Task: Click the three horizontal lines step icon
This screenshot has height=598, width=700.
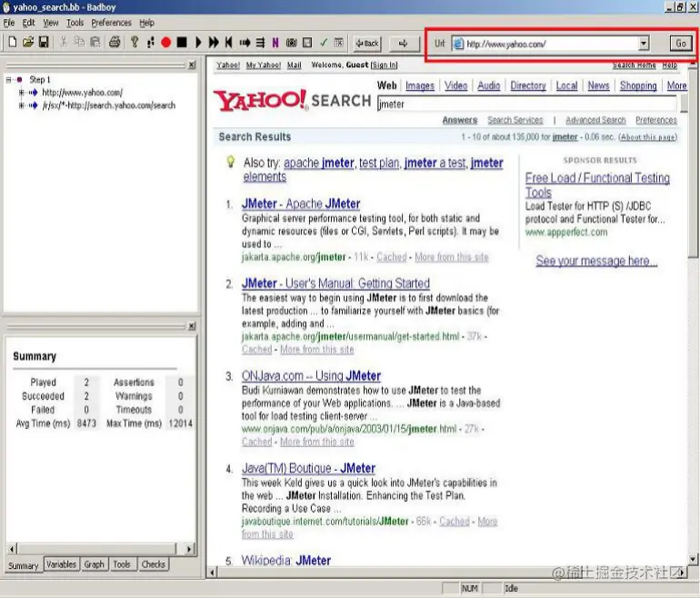Action: pos(260,43)
